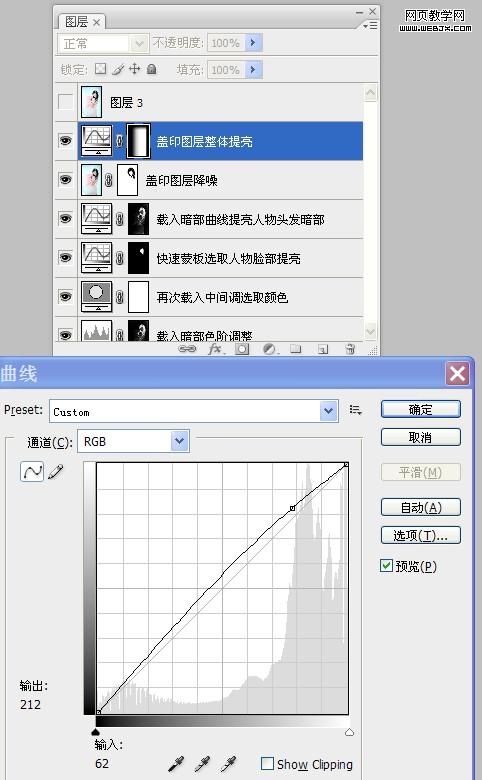
Task: Click the 自动(A) button
Action: [x=421, y=507]
